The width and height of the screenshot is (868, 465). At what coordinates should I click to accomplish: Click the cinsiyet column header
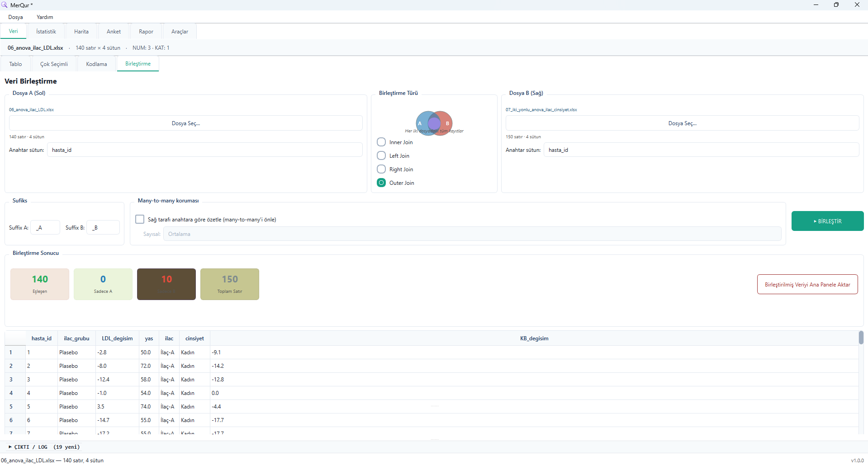coord(194,338)
